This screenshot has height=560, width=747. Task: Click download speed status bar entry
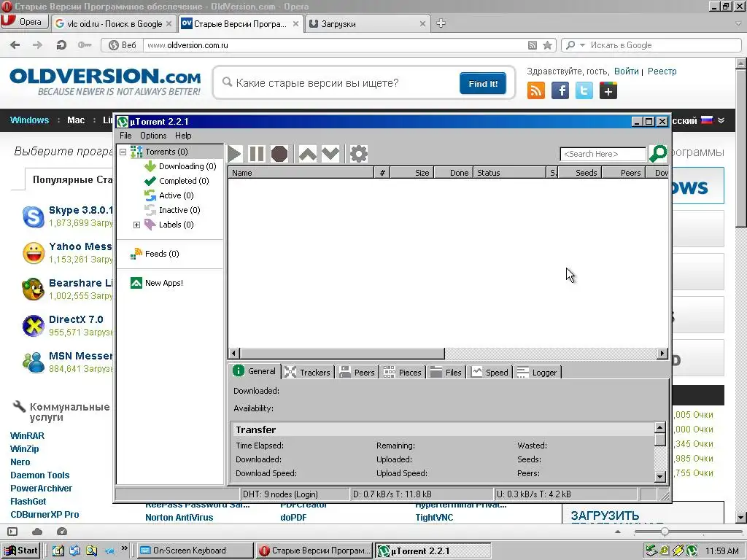(422, 494)
